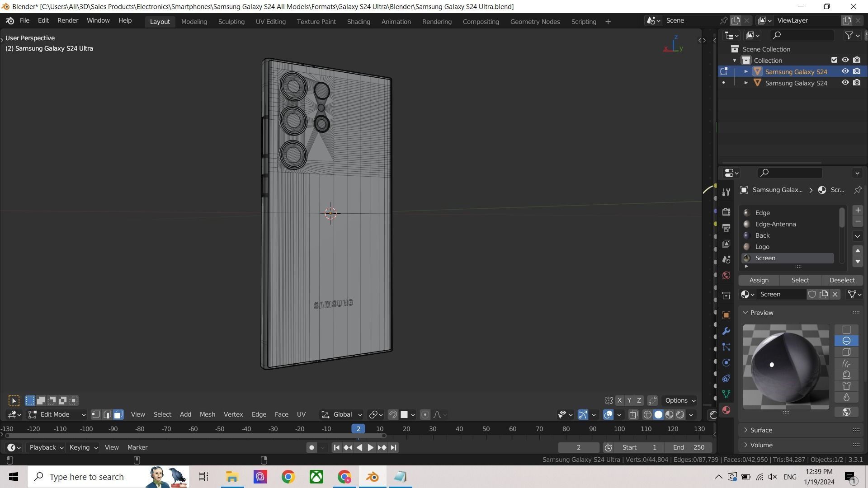
Task: Set preview shape to hair strands
Action: pos(846,363)
